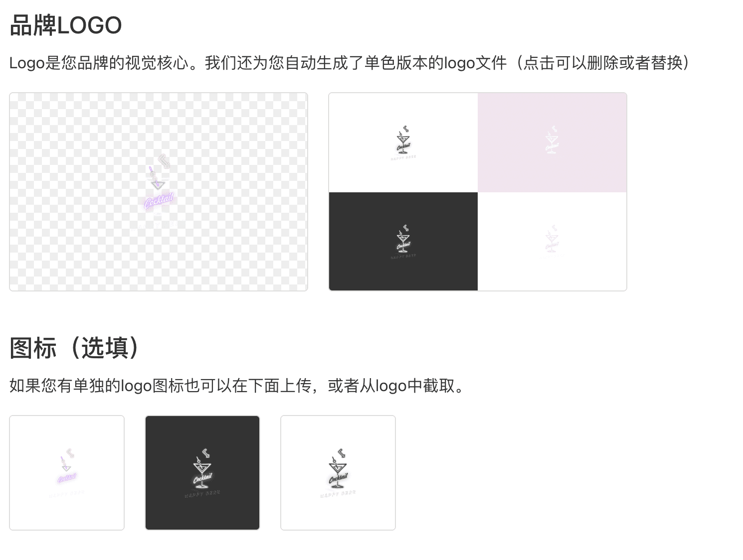Click the purple Cocktail text in main logo
Screen dimensions: 743x560
[x=159, y=201]
